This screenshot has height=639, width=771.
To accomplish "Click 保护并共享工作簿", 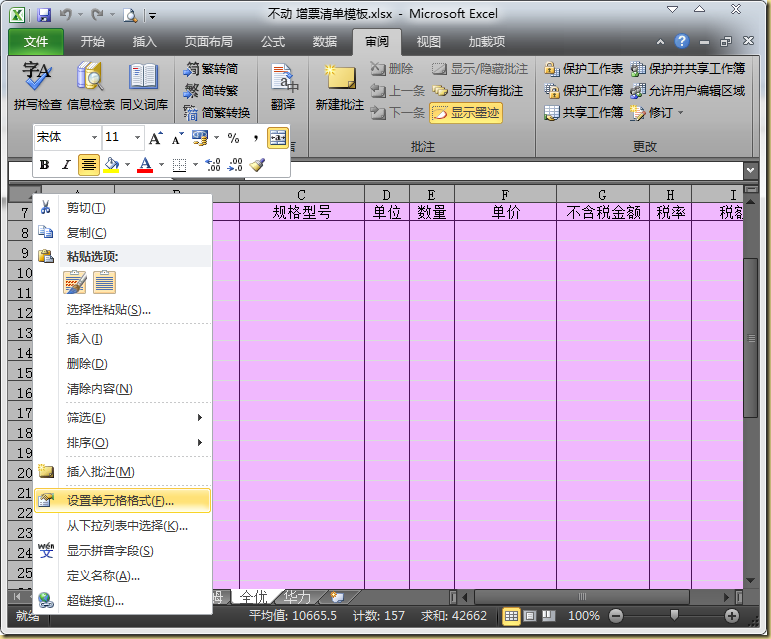I will point(688,69).
